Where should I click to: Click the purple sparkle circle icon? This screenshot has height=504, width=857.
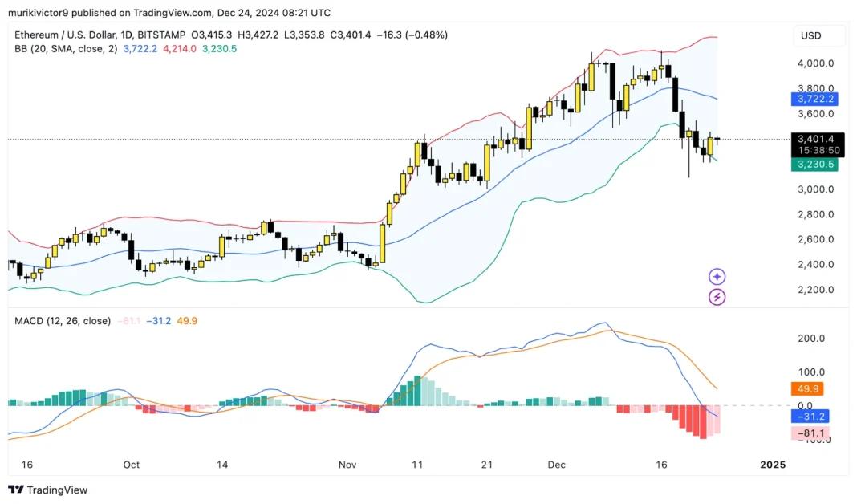[717, 277]
